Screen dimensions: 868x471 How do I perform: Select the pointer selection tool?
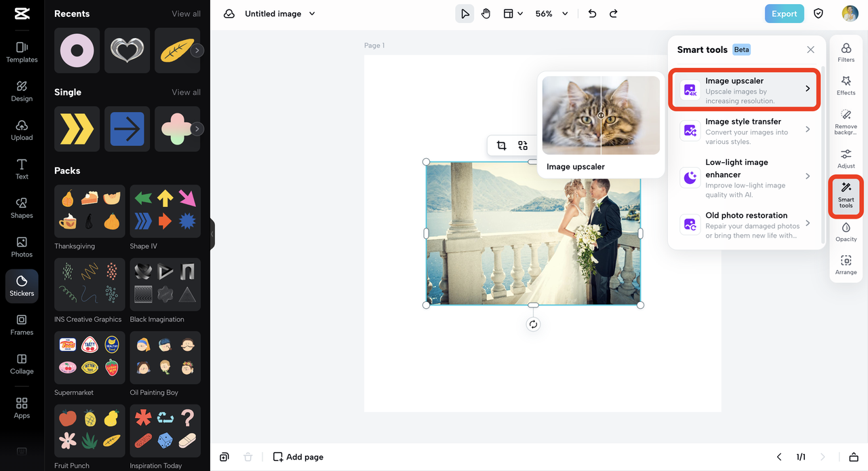click(465, 14)
